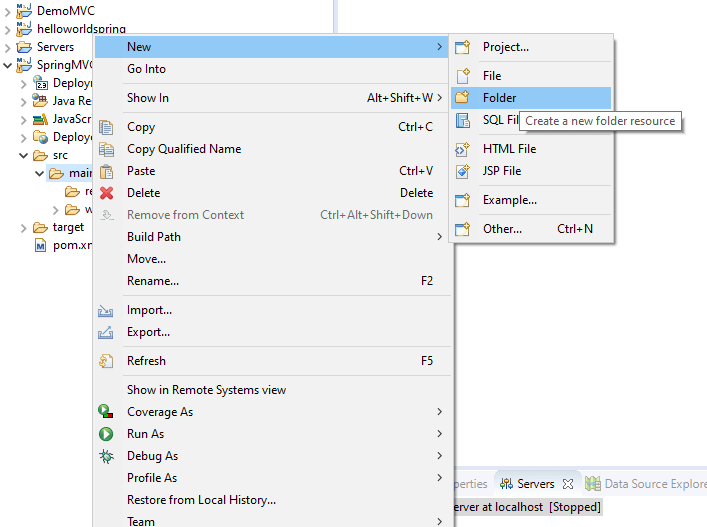The image size is (707, 527).
Task: Choose Project... in the New submenu
Action: (x=505, y=47)
